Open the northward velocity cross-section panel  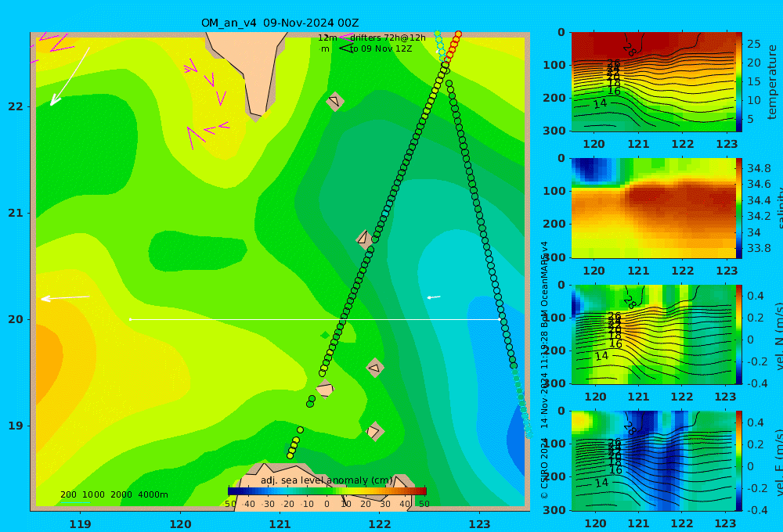[x=653, y=334]
